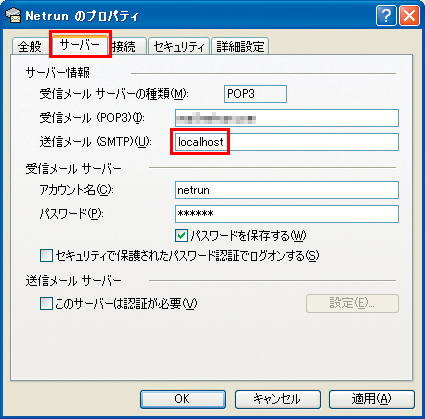Check このサーバーは認証が必要 option

pyautogui.click(x=46, y=303)
